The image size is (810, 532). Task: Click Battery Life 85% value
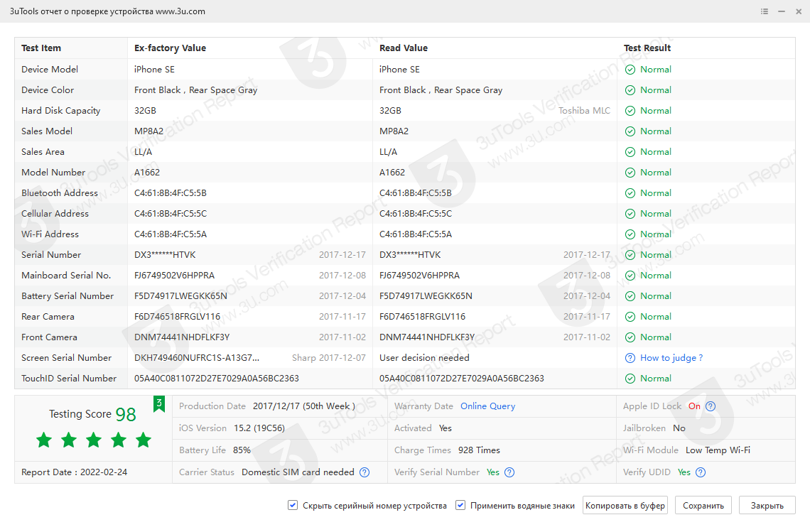click(x=242, y=450)
